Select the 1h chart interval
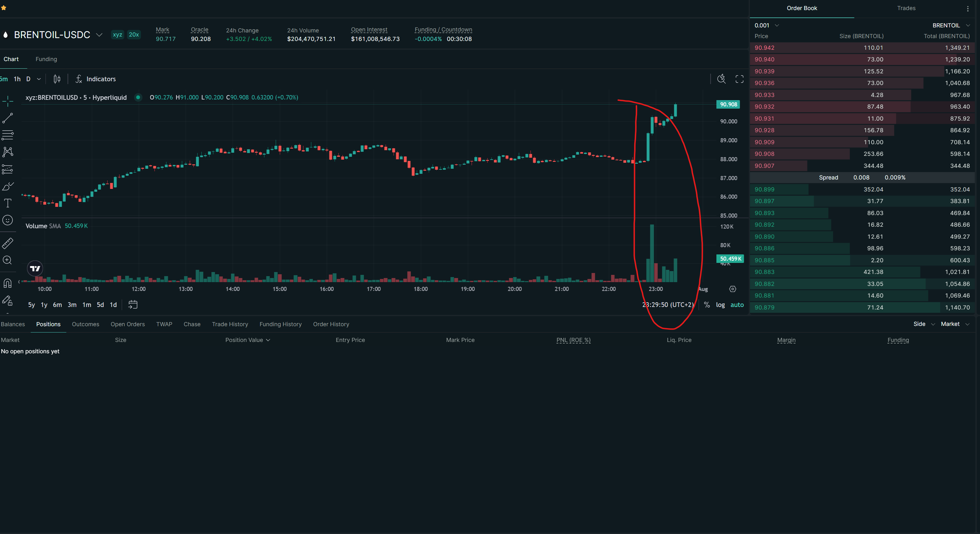The image size is (980, 534). pos(17,79)
